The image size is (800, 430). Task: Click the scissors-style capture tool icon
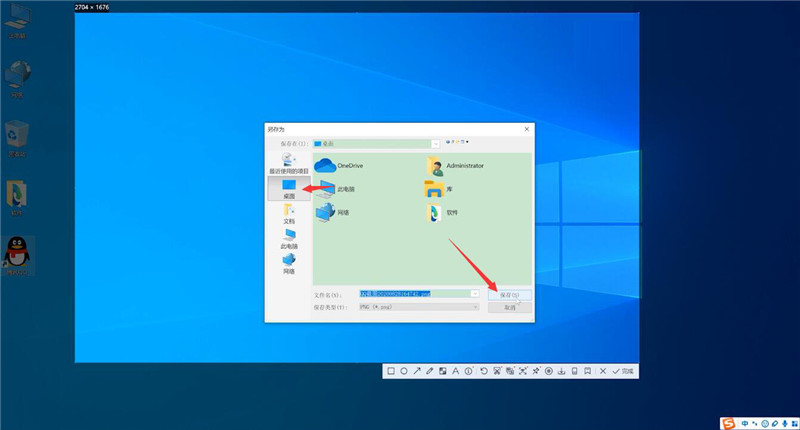(497, 371)
